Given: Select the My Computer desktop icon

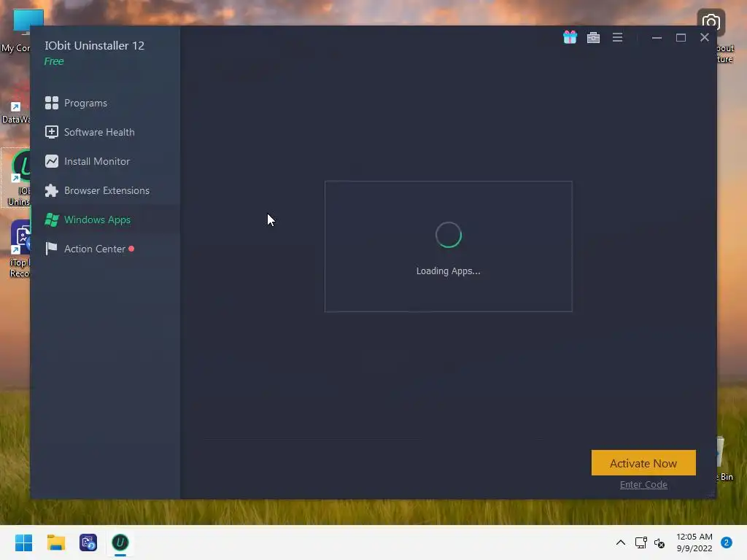Looking at the screenshot, I should coord(16,31).
